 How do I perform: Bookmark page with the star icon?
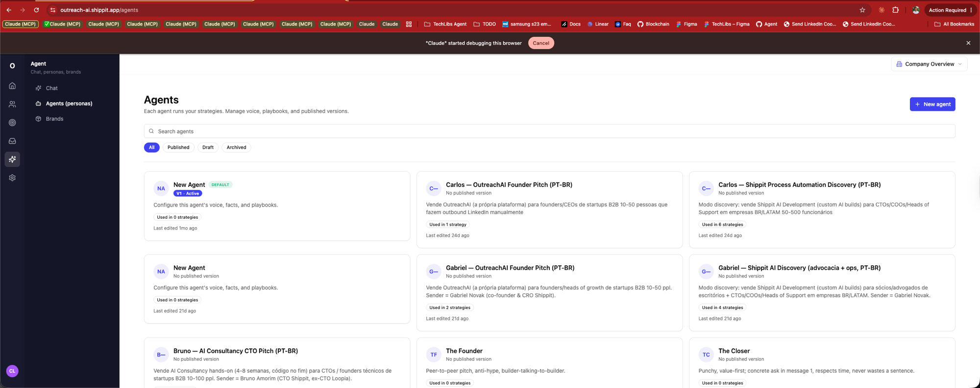point(862,10)
